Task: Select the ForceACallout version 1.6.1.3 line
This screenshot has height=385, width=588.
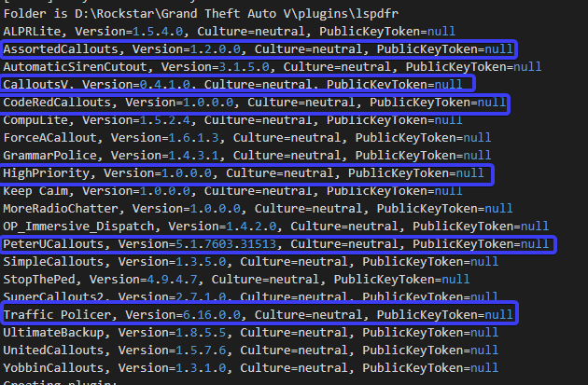Action: coord(247,137)
